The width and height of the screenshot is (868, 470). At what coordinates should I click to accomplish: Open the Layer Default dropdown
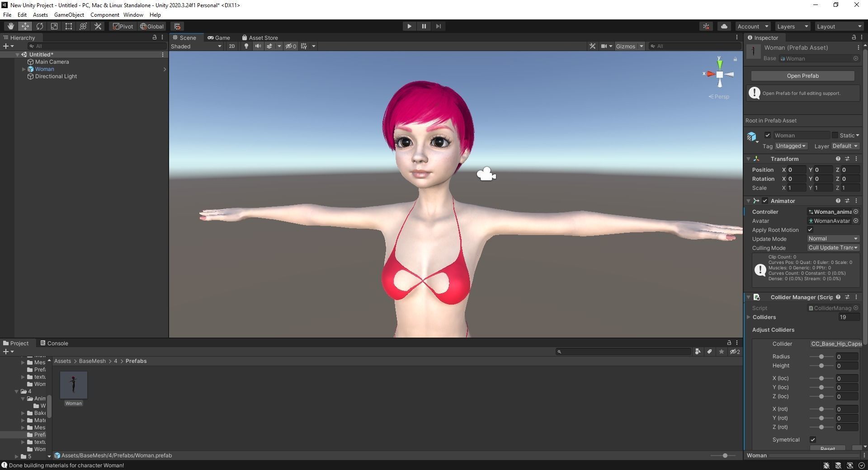tap(845, 146)
